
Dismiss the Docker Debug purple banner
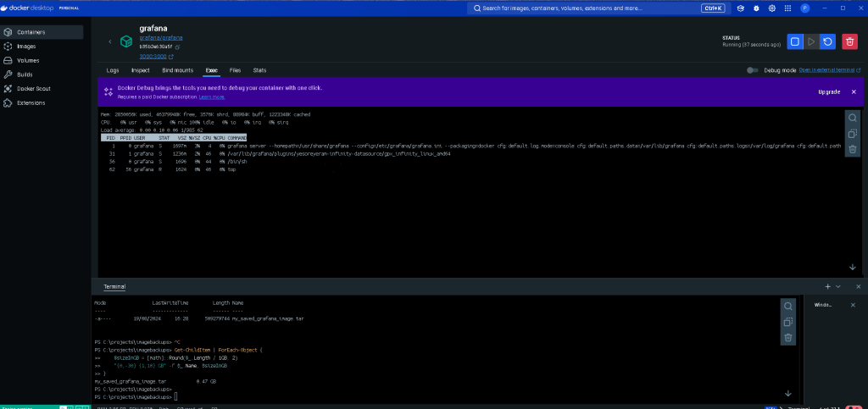[854, 91]
